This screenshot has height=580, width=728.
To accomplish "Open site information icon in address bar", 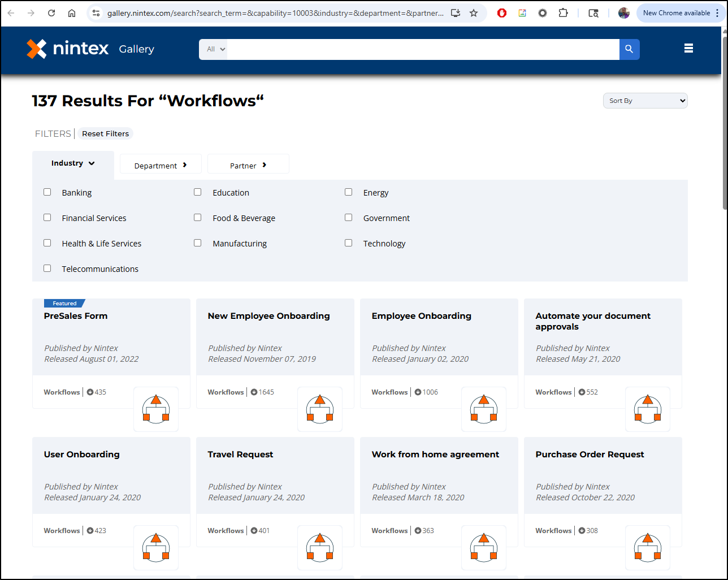I will click(96, 13).
